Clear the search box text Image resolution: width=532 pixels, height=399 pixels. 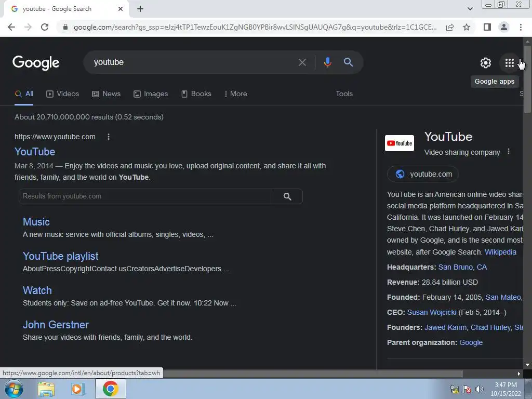pos(302,62)
